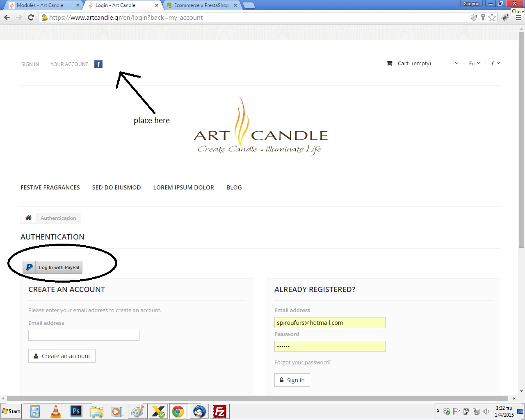Click the Action Center flag in the tray
Viewport: 525px width, 420px height.
[x=456, y=411]
